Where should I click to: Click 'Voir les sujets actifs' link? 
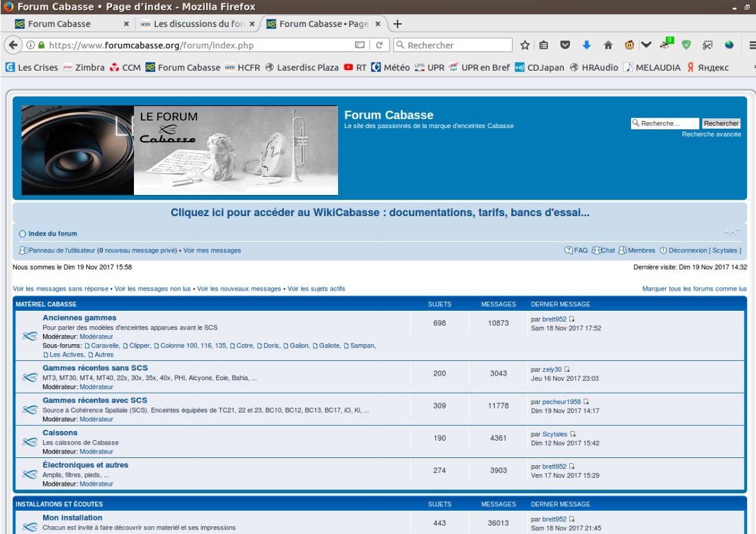pyautogui.click(x=316, y=289)
